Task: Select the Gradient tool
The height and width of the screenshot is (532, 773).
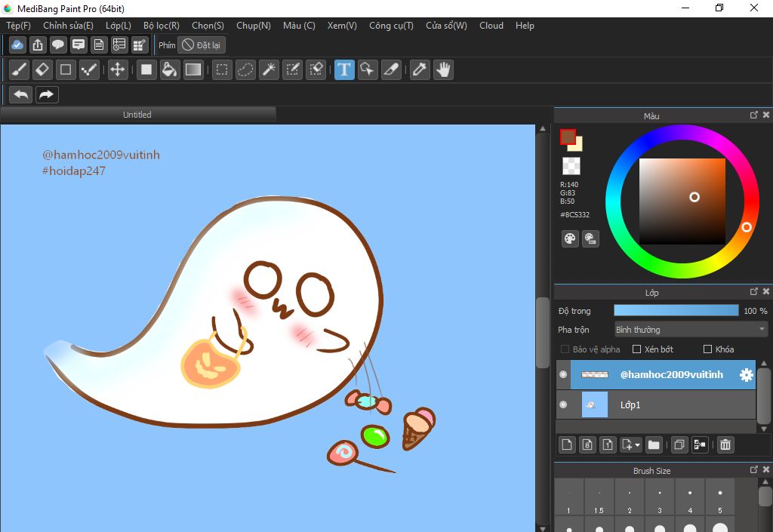Action: tap(192, 69)
